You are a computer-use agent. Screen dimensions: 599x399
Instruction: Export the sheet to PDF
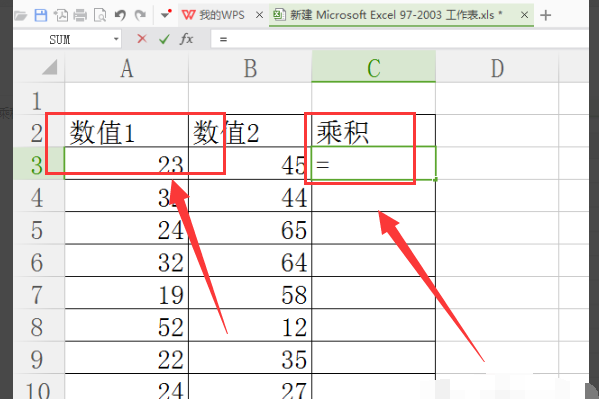[x=60, y=15]
